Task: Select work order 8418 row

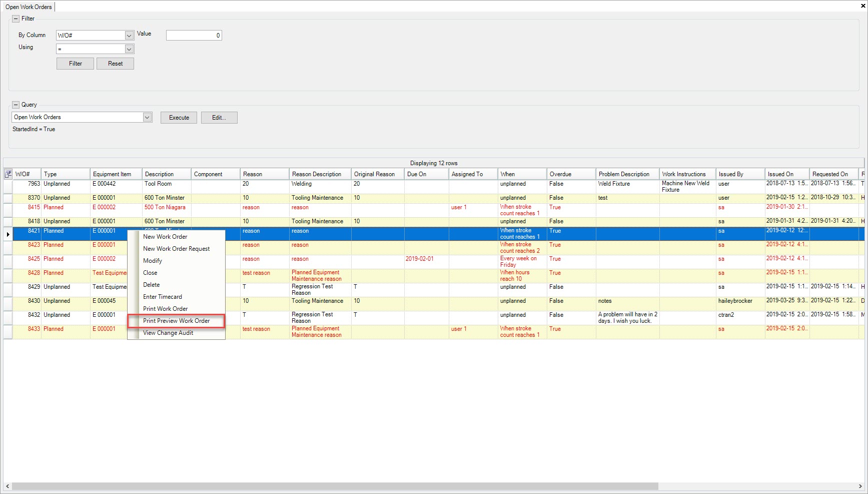Action: point(434,222)
